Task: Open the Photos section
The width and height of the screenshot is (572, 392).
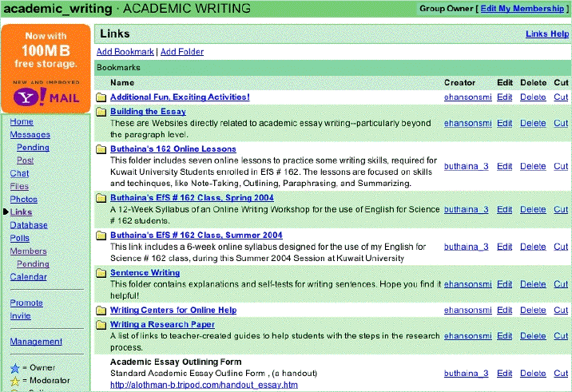Action: click(x=24, y=200)
